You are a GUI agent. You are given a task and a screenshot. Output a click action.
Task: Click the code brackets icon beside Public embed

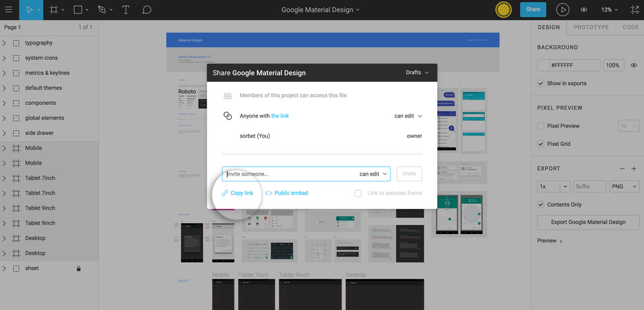pyautogui.click(x=269, y=193)
